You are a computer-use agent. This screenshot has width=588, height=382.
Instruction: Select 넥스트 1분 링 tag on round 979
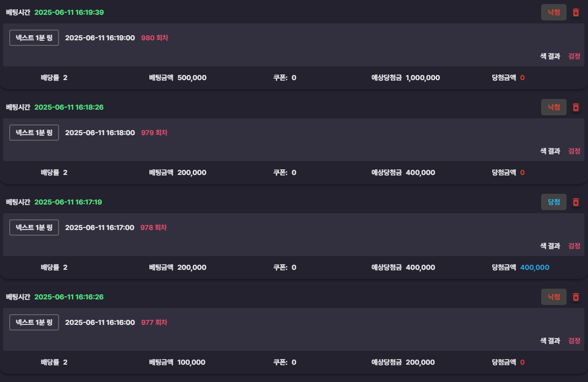pyautogui.click(x=34, y=133)
